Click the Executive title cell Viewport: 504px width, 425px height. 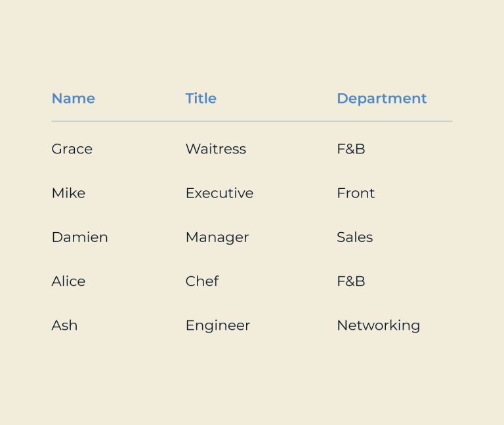click(220, 193)
